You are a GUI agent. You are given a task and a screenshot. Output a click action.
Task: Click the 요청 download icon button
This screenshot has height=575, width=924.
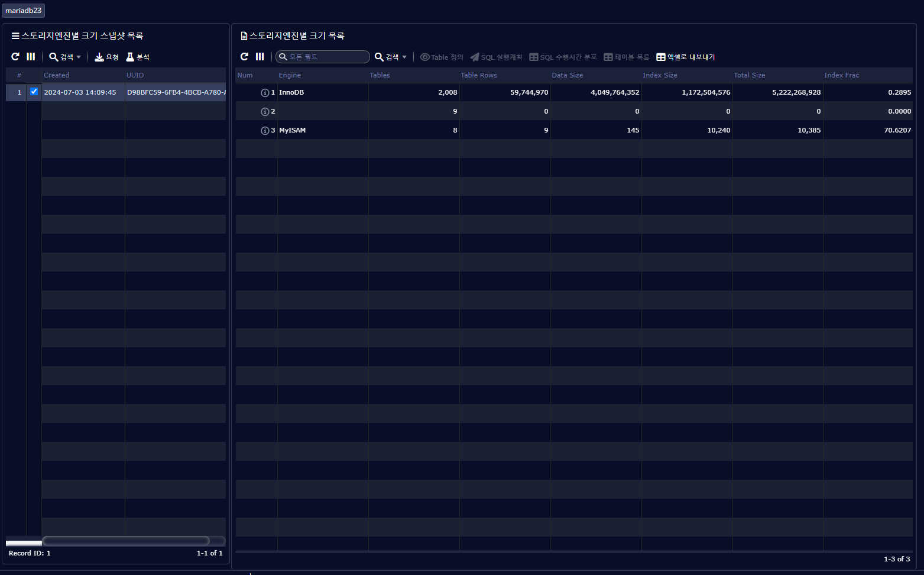tap(107, 57)
